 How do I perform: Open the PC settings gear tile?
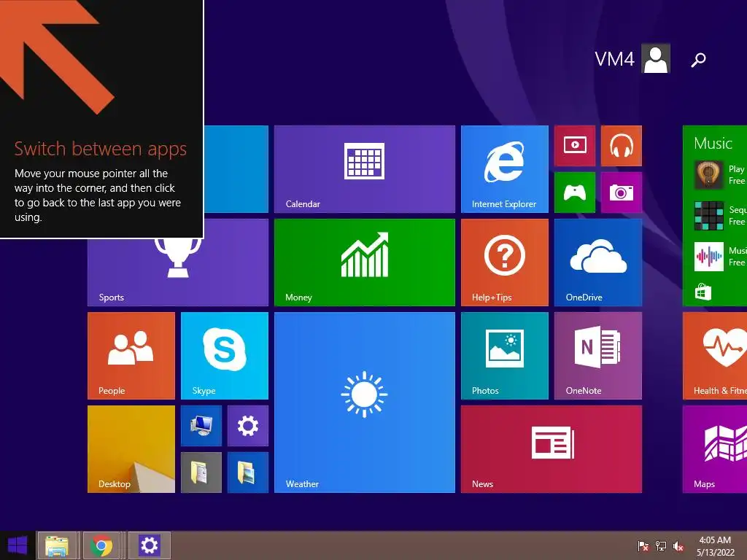tap(248, 426)
